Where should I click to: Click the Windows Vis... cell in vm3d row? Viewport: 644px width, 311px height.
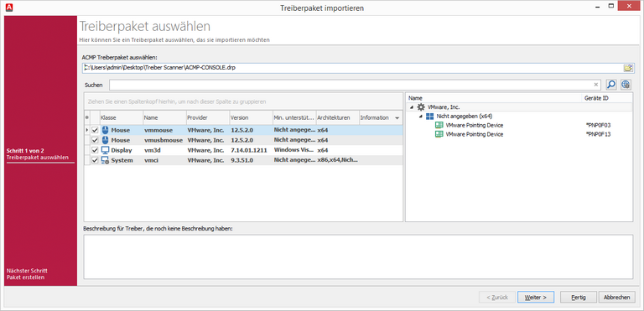[294, 150]
